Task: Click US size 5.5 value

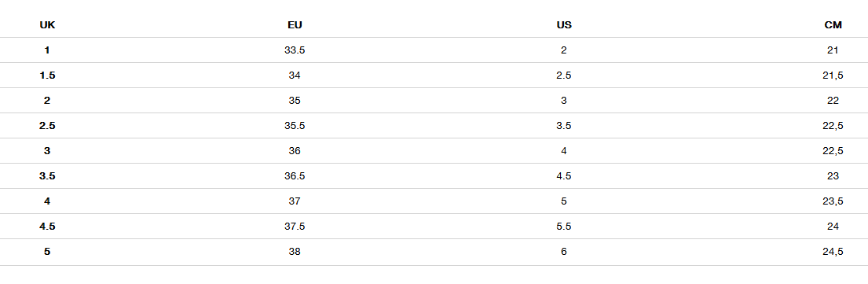Action: pyautogui.click(x=563, y=227)
